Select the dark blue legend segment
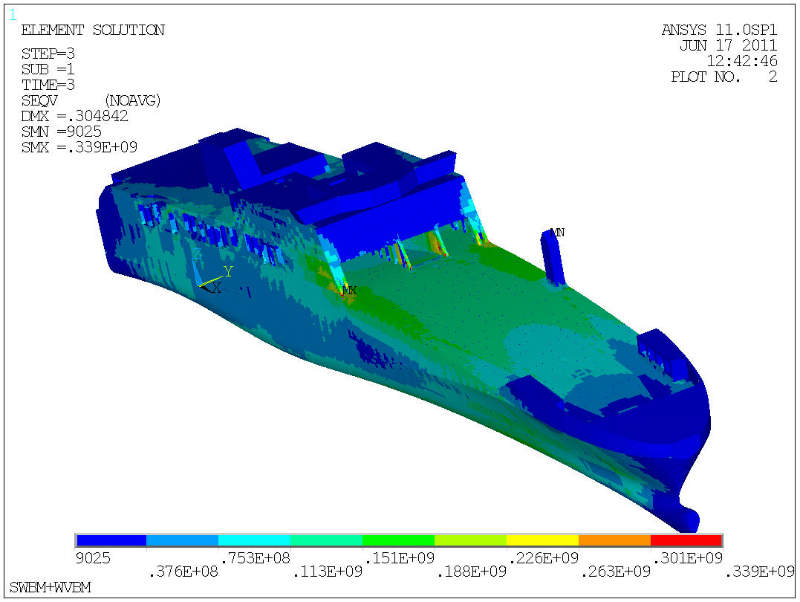 [111, 540]
